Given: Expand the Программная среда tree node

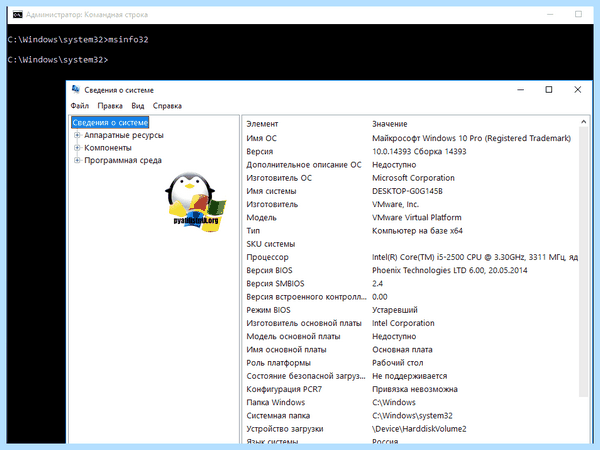Looking at the screenshot, I should (x=77, y=160).
